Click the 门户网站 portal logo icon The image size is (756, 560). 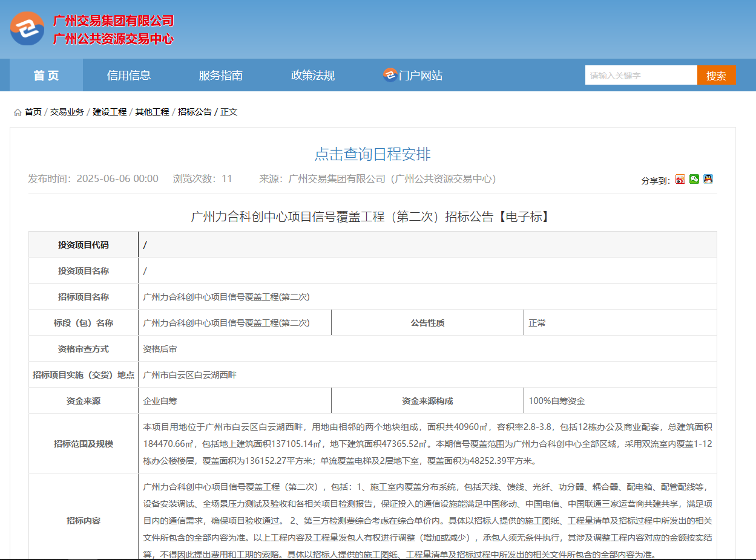(388, 75)
